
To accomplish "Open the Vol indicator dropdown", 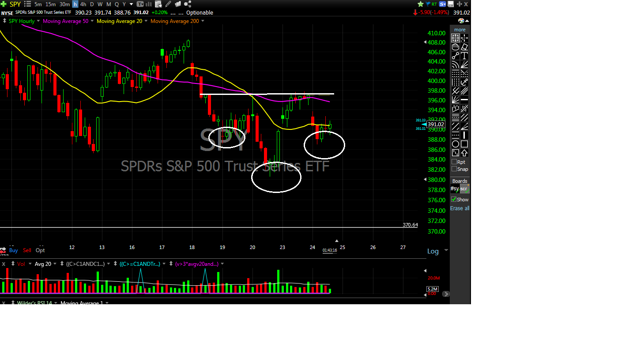I will 30,264.
